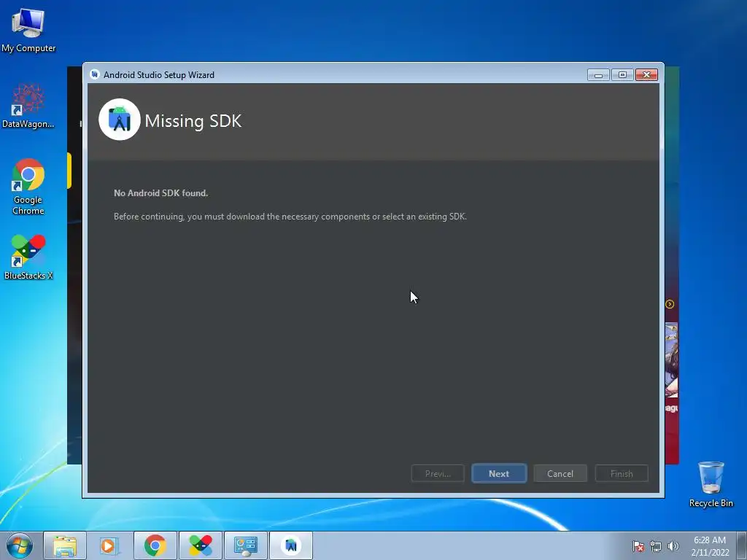The width and height of the screenshot is (747, 560).
Task: Click the Android Studio taskbar button
Action: 291,545
